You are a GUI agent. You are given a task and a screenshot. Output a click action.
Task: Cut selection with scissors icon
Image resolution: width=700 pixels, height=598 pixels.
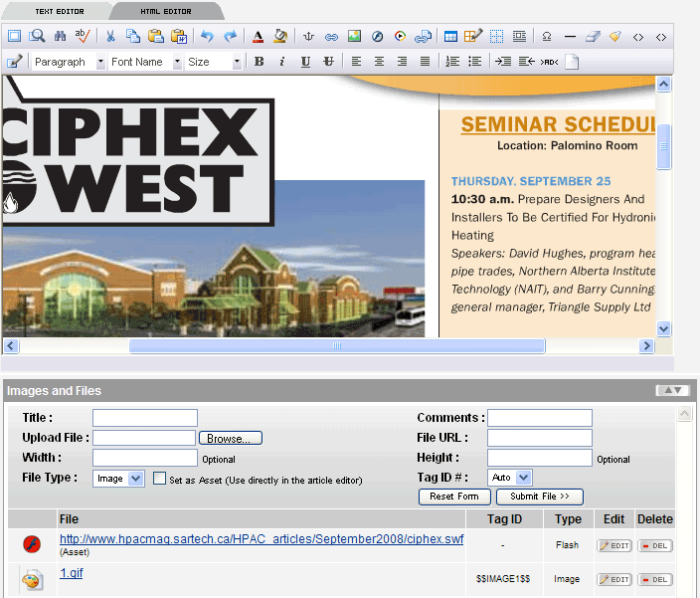(110, 36)
